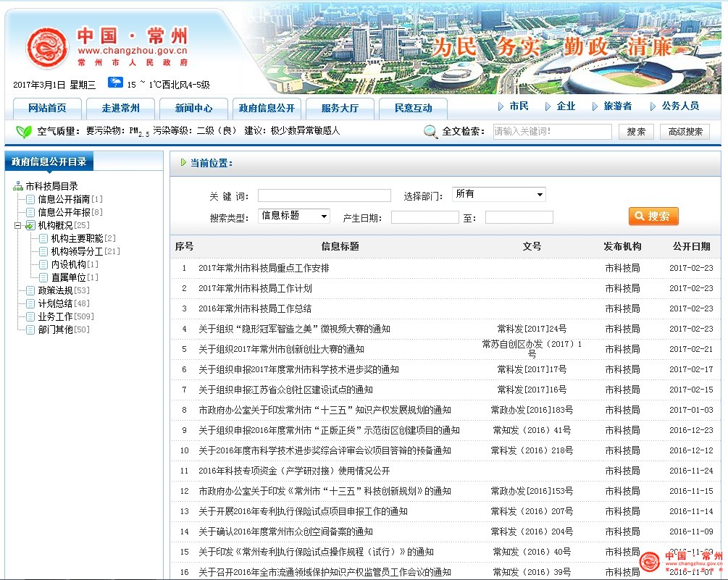Click the rainy weather icon
The image size is (728, 580).
[x=115, y=83]
